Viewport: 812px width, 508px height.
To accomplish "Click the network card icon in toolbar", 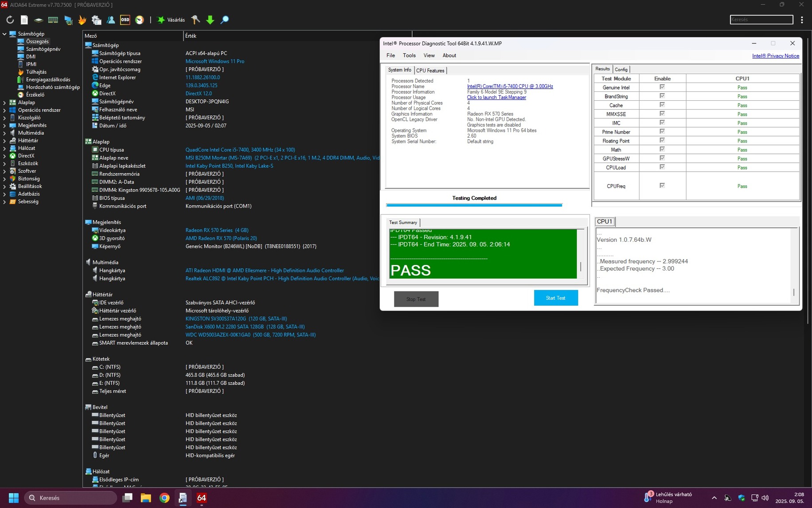I will tap(68, 20).
